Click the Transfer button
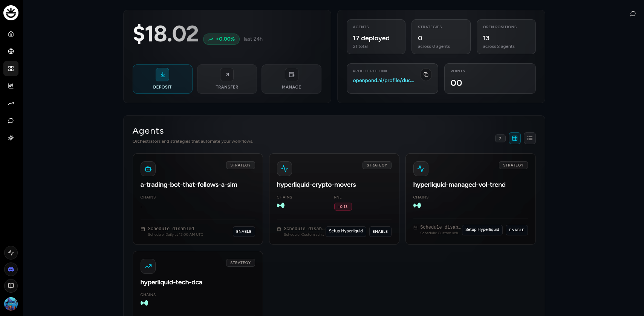This screenshot has width=644, height=316. point(227,79)
